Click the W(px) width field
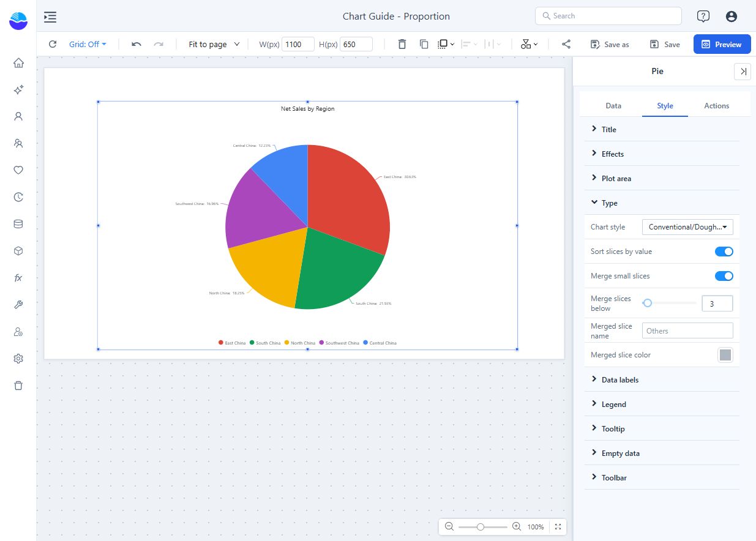Viewport: 756px width, 541px height. click(298, 44)
